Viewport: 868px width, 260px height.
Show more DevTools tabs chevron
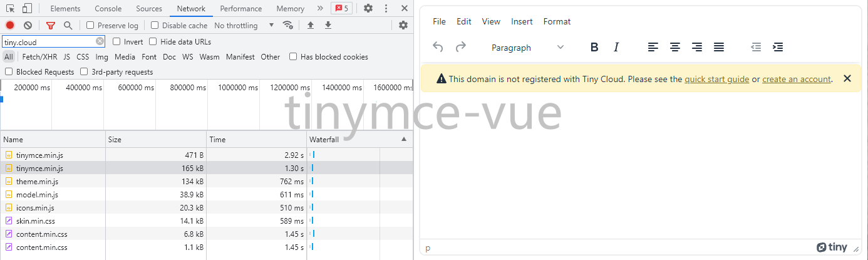[320, 8]
